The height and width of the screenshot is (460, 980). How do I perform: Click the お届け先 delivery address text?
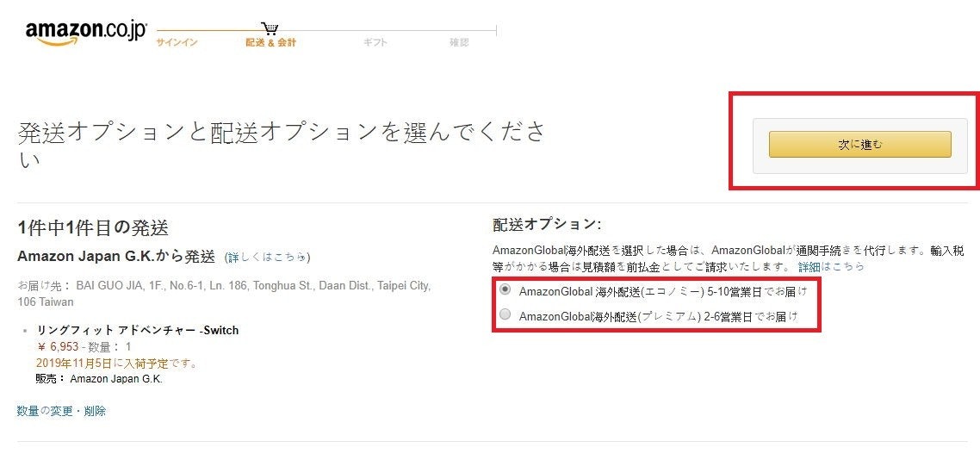tap(224, 294)
